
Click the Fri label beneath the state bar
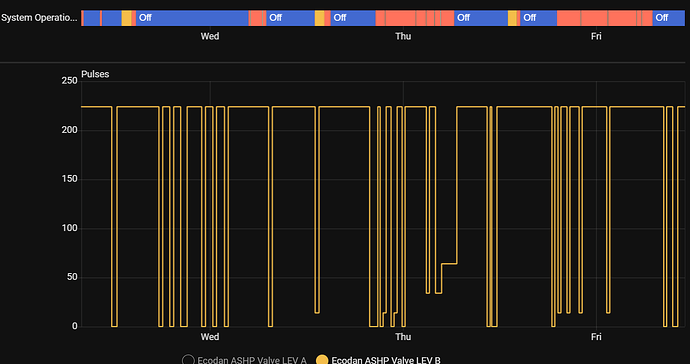coord(596,36)
